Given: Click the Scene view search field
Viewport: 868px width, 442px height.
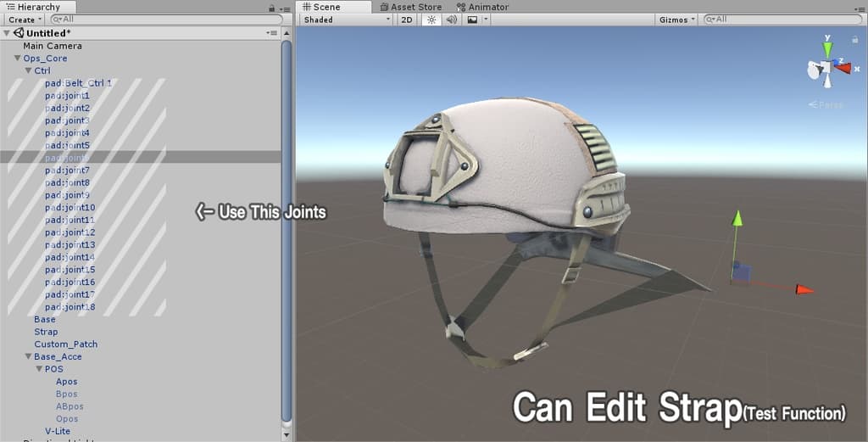Looking at the screenshot, I should coord(782,20).
